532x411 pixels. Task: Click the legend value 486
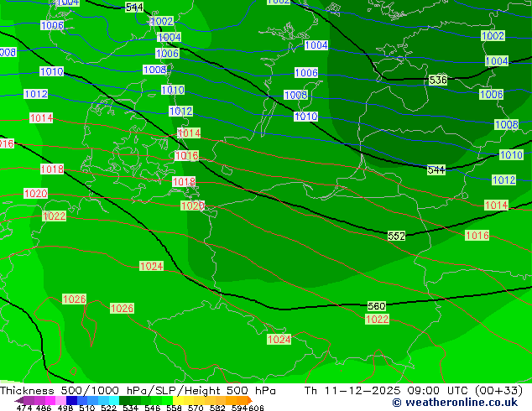[x=43, y=408]
